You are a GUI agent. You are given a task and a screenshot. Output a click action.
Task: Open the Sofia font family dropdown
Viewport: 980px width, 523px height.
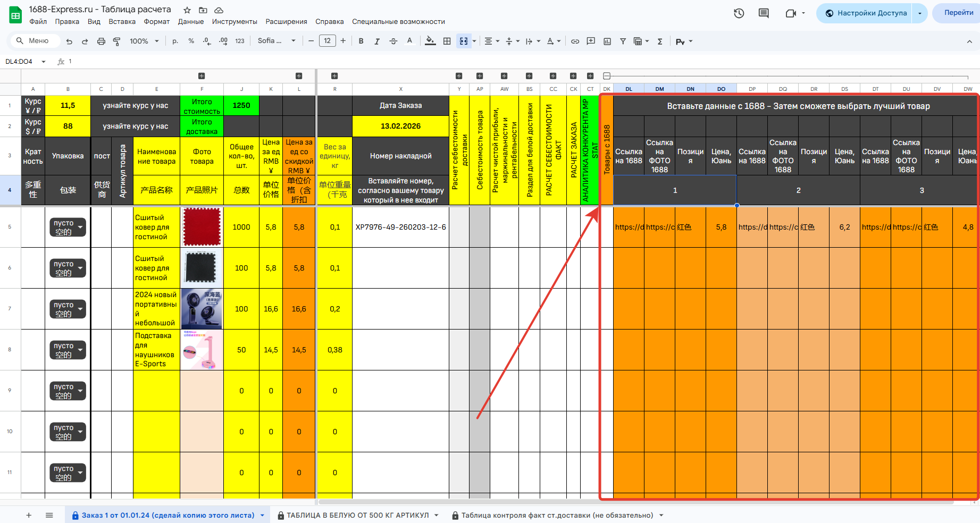(x=276, y=41)
